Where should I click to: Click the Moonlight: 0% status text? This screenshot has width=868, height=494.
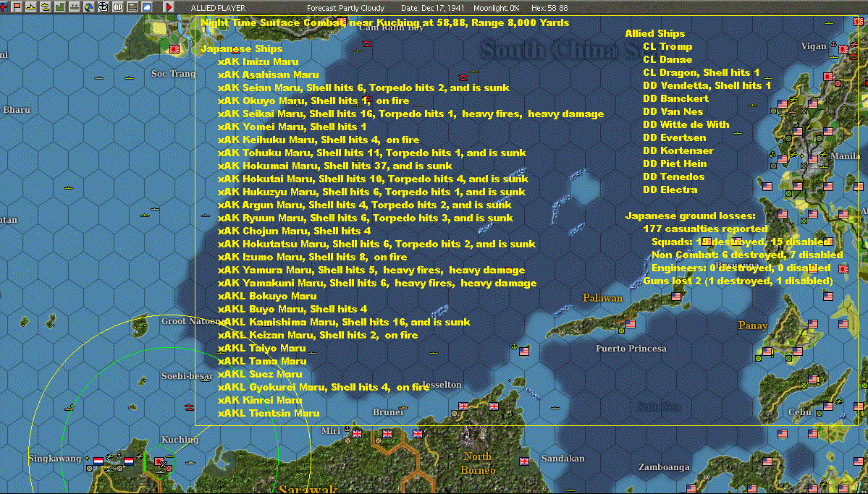click(497, 8)
